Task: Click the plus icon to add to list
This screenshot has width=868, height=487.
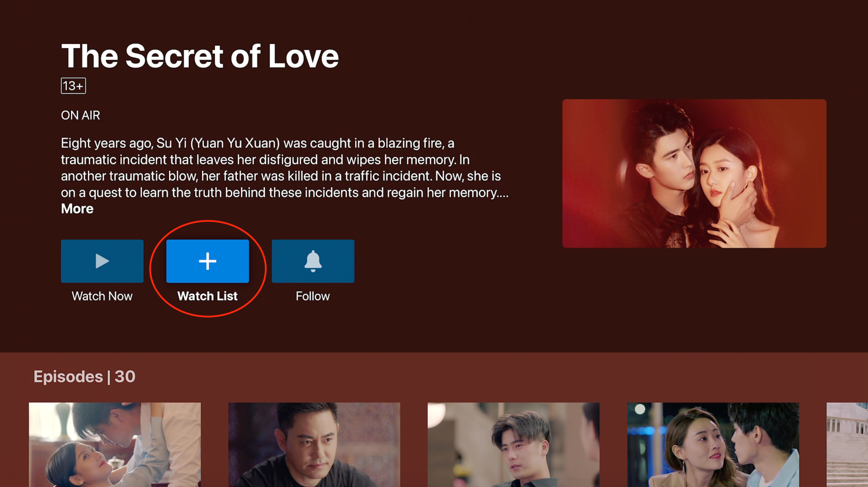Action: click(x=207, y=261)
